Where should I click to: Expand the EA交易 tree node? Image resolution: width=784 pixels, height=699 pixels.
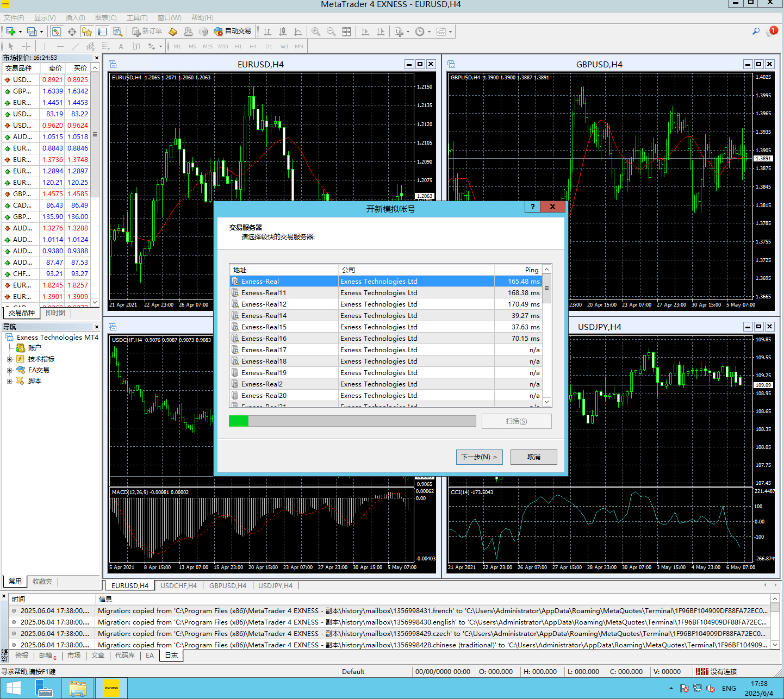(x=9, y=370)
